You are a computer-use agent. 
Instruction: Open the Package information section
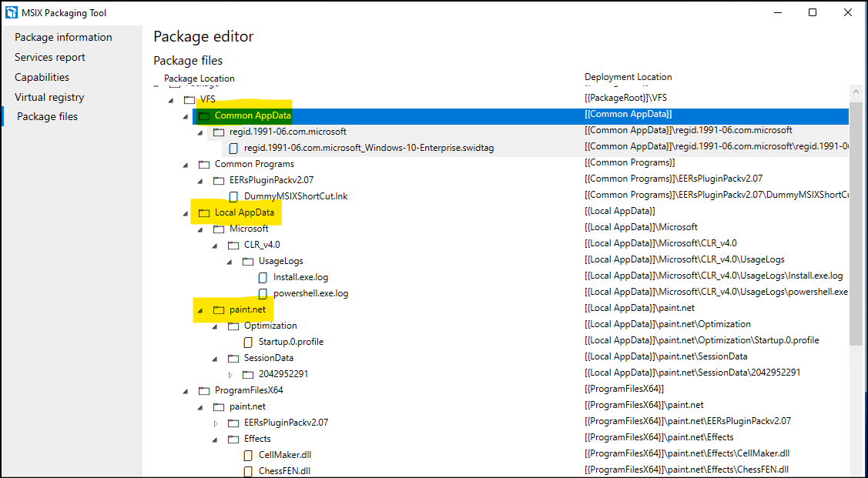tap(63, 37)
